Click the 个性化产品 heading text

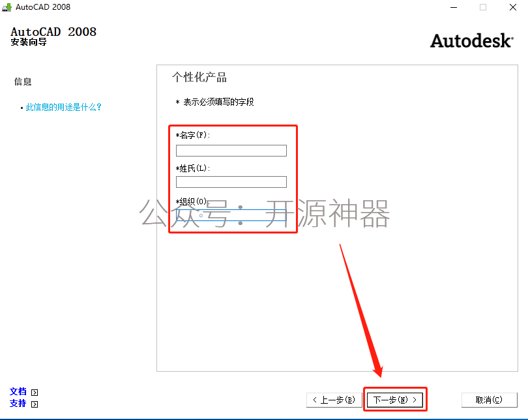coord(199,77)
